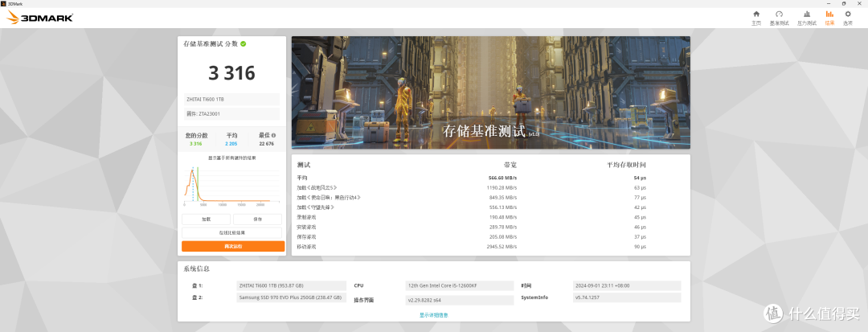Viewport: 868px width, 332px height.
Task: Click the ZHITAI Ti600 1TB device name field
Action: coord(232,100)
